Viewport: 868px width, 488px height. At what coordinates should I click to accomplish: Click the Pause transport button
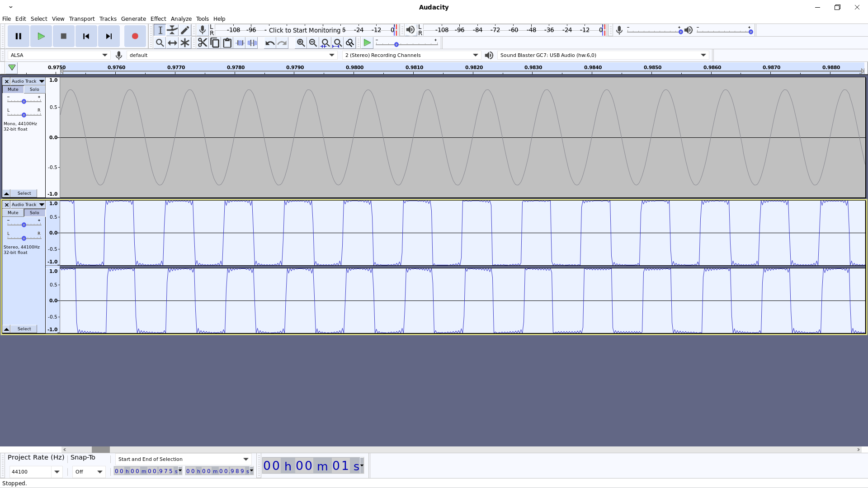click(x=19, y=36)
